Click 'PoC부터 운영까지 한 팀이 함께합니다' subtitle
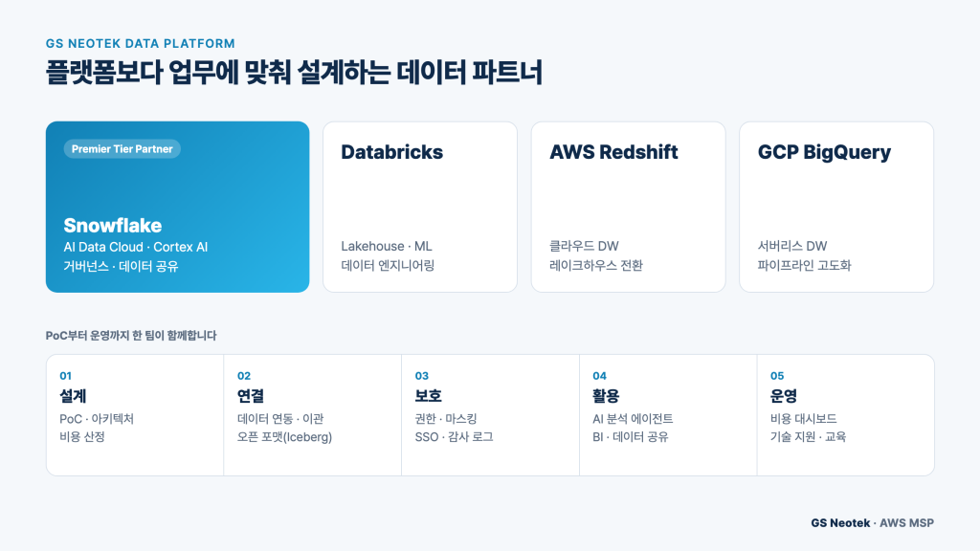This screenshot has width=980, height=551. (x=130, y=336)
